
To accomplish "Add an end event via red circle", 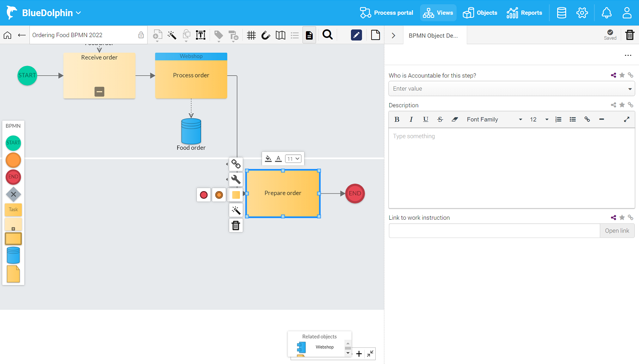I will coord(204,195).
